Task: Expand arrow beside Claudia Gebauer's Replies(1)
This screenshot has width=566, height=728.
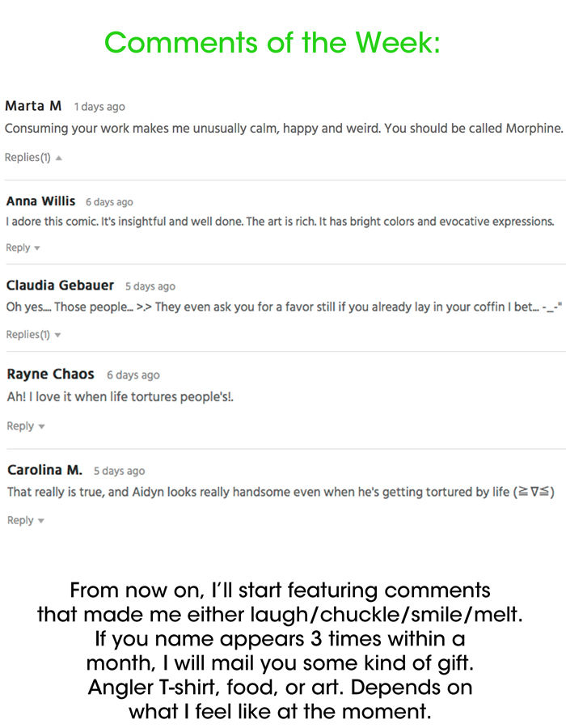Action: [57, 335]
